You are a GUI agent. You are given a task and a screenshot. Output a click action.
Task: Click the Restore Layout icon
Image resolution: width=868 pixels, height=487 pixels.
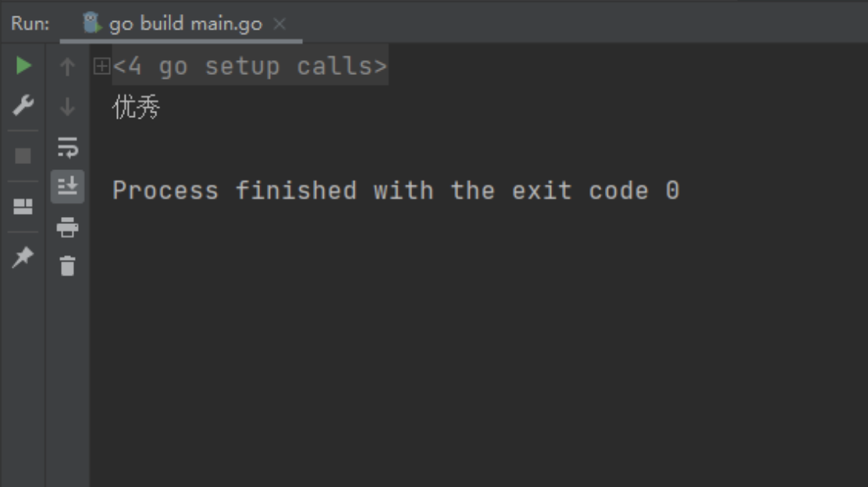coord(23,206)
